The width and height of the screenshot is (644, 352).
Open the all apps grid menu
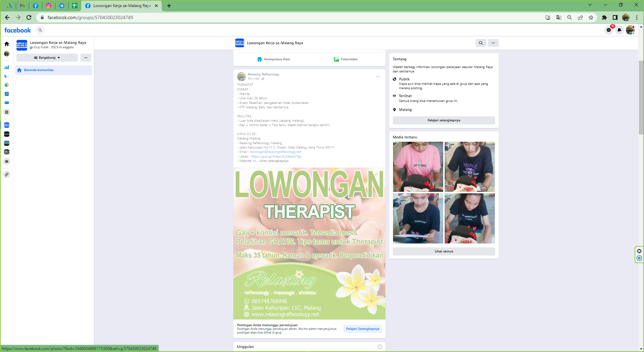pyautogui.click(x=7, y=112)
